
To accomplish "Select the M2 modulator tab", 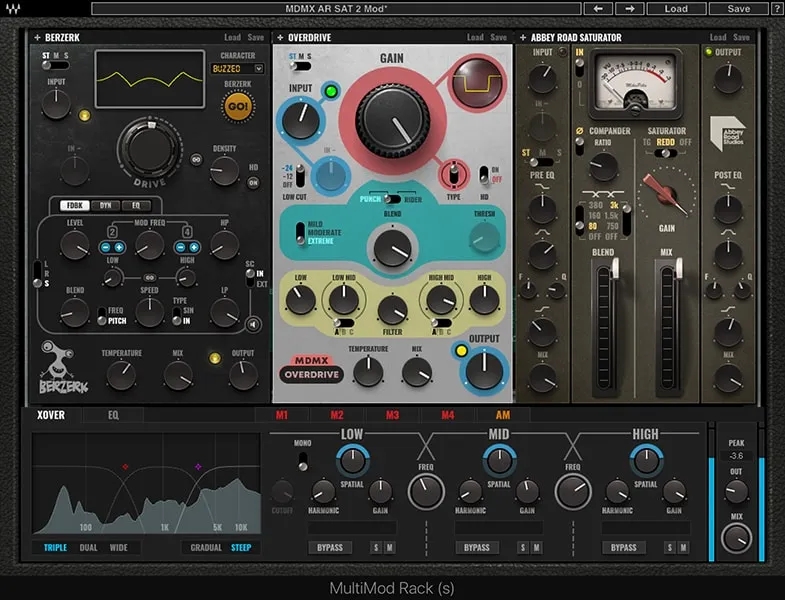I will pyautogui.click(x=336, y=415).
